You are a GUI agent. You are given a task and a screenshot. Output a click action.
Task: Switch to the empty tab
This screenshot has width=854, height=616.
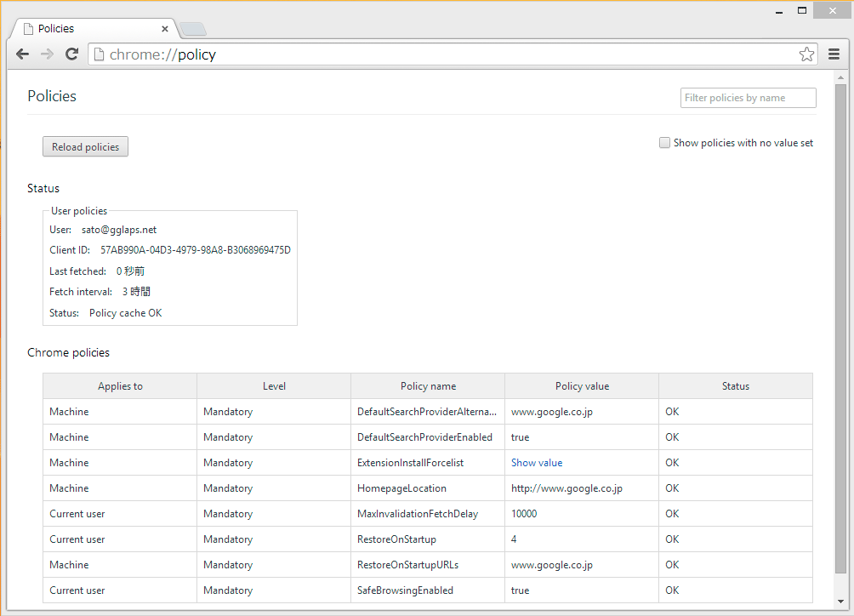click(x=192, y=28)
